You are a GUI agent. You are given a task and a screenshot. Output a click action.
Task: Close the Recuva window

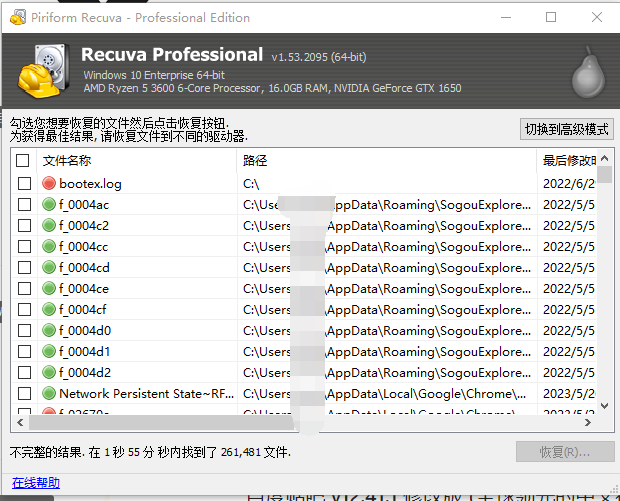[597, 17]
